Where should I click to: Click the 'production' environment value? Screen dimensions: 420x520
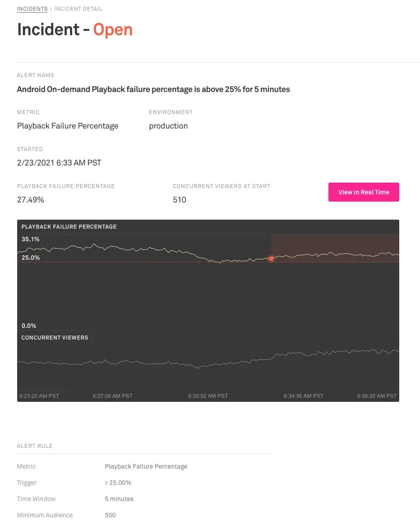click(168, 126)
